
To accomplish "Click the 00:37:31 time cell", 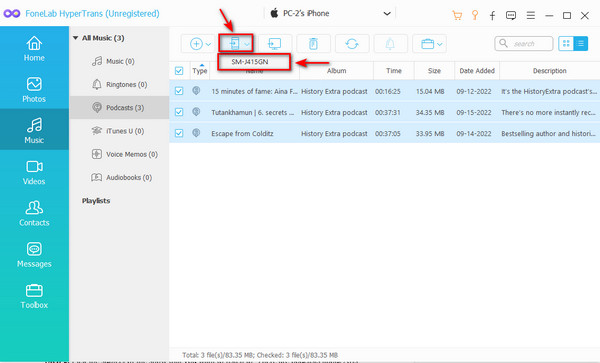I will tap(388, 112).
